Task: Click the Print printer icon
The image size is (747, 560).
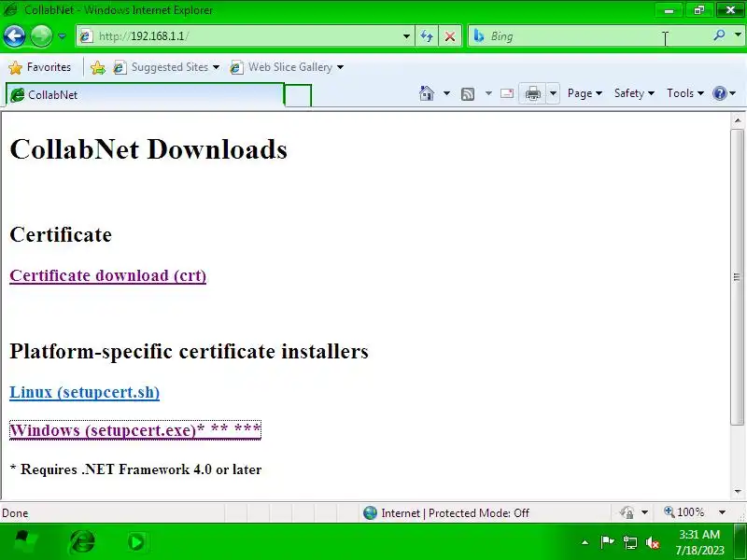Action: click(532, 93)
